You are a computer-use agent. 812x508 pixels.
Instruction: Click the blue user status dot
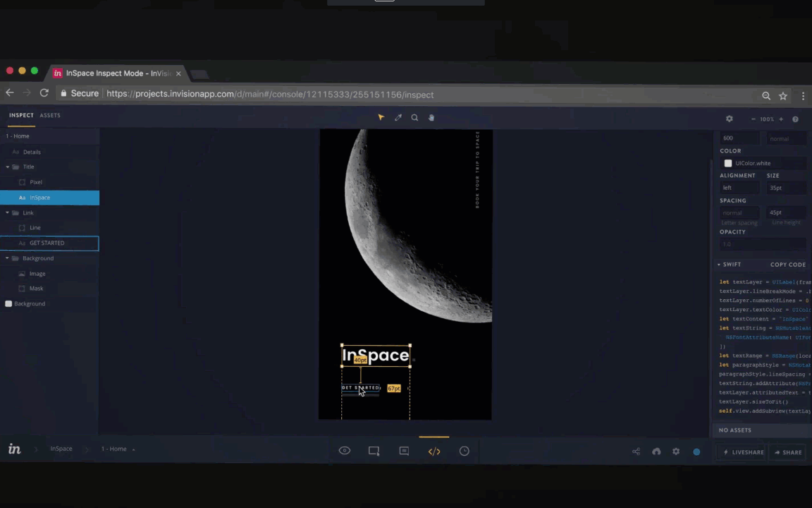click(696, 452)
